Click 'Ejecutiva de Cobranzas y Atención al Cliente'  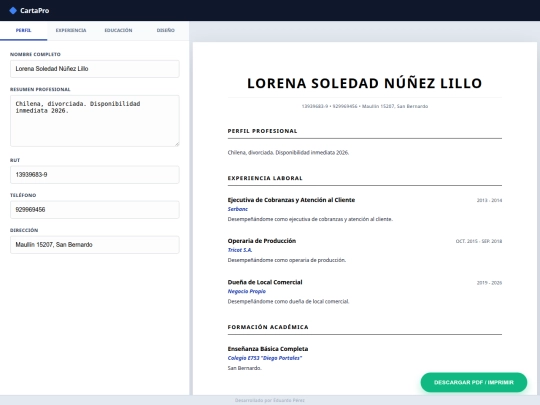[x=291, y=200]
